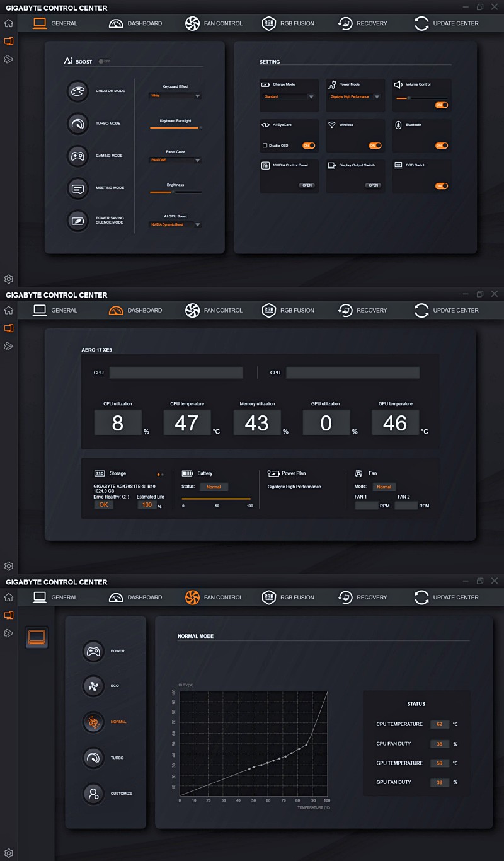The height and width of the screenshot is (861, 504).
Task: Expand the AI GPU Boost dropdown
Action: (175, 224)
